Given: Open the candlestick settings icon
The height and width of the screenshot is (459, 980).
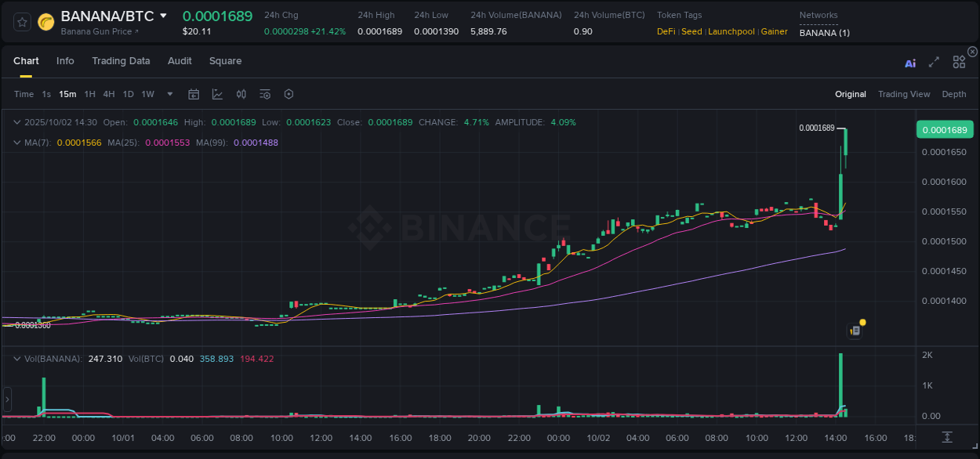Looking at the screenshot, I should tap(241, 94).
